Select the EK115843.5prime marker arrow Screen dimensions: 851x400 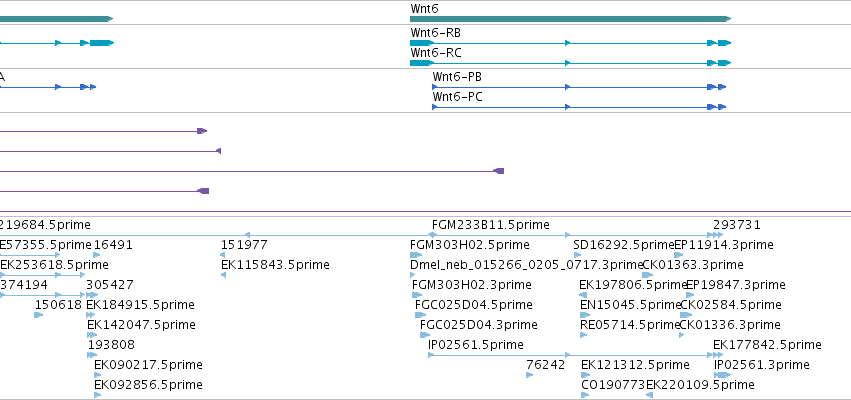[223, 275]
